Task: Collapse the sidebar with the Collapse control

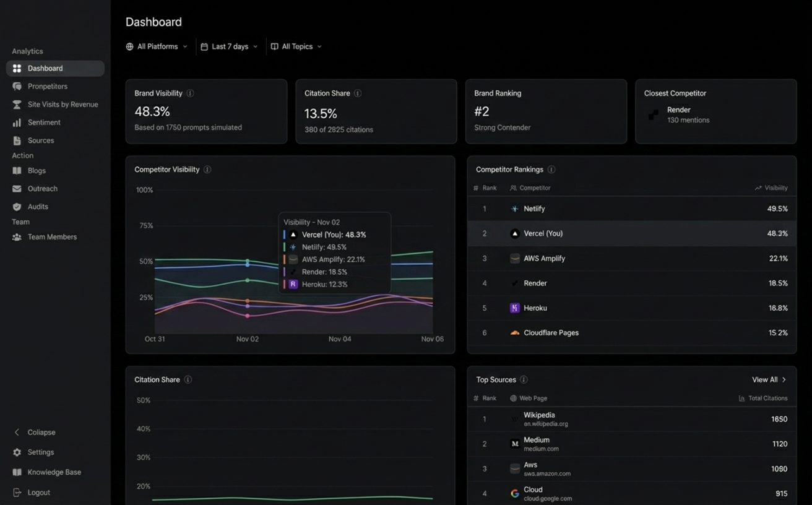Action: [35, 432]
